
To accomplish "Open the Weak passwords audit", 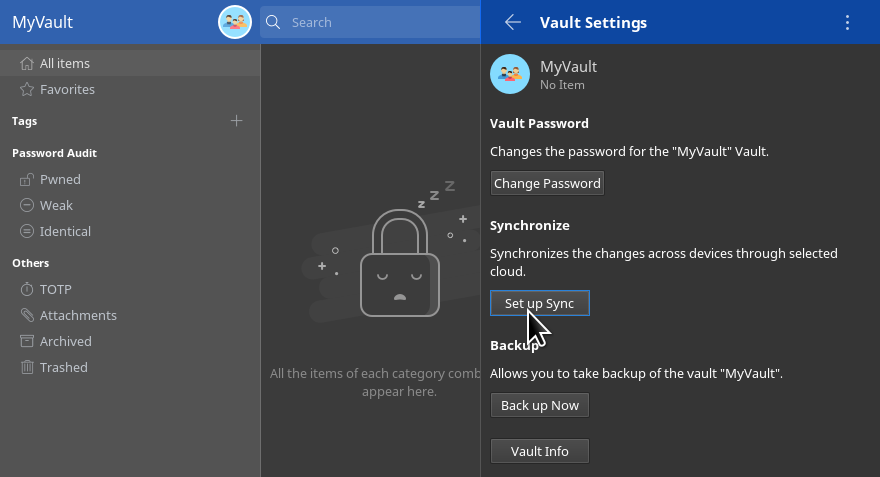I will tap(56, 205).
